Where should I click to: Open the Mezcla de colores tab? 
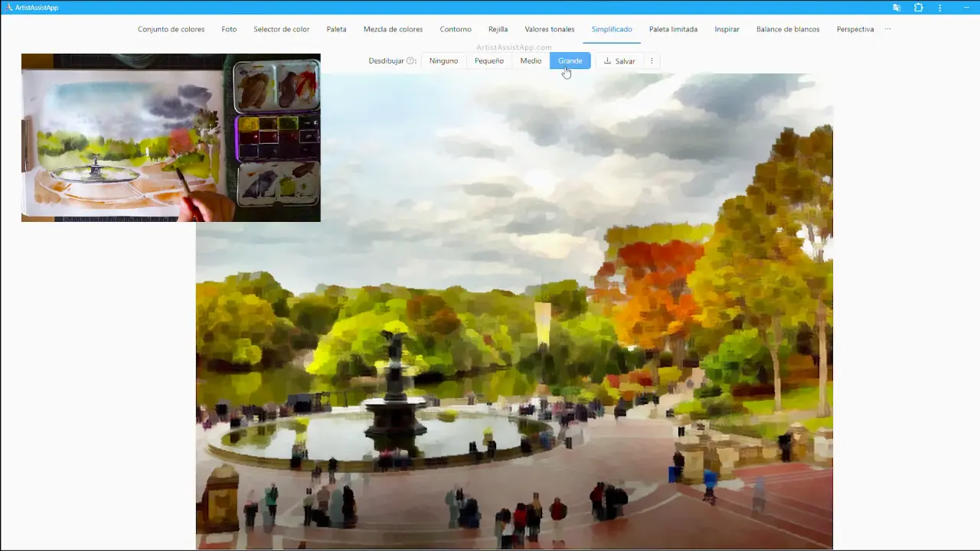tap(393, 29)
